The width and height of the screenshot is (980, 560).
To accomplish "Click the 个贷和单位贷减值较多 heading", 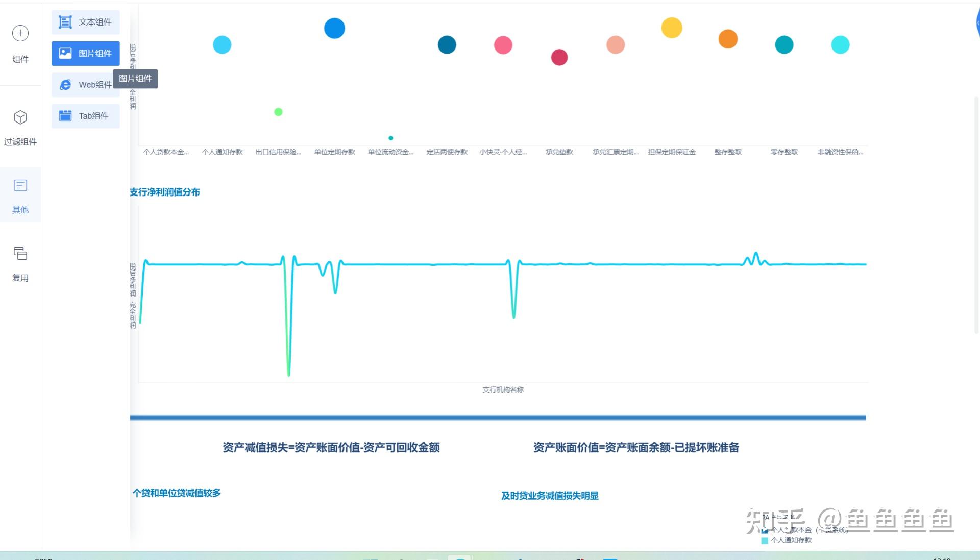I will [x=177, y=493].
